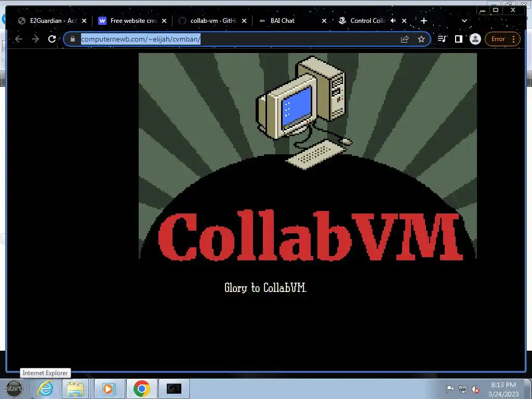Bookmark this page with the star icon

421,39
